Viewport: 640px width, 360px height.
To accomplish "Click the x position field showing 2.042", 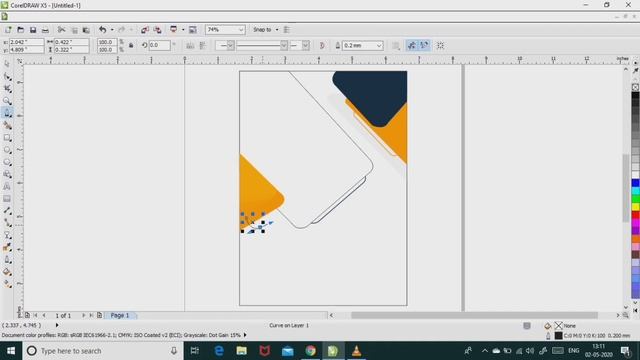I will tap(26, 42).
